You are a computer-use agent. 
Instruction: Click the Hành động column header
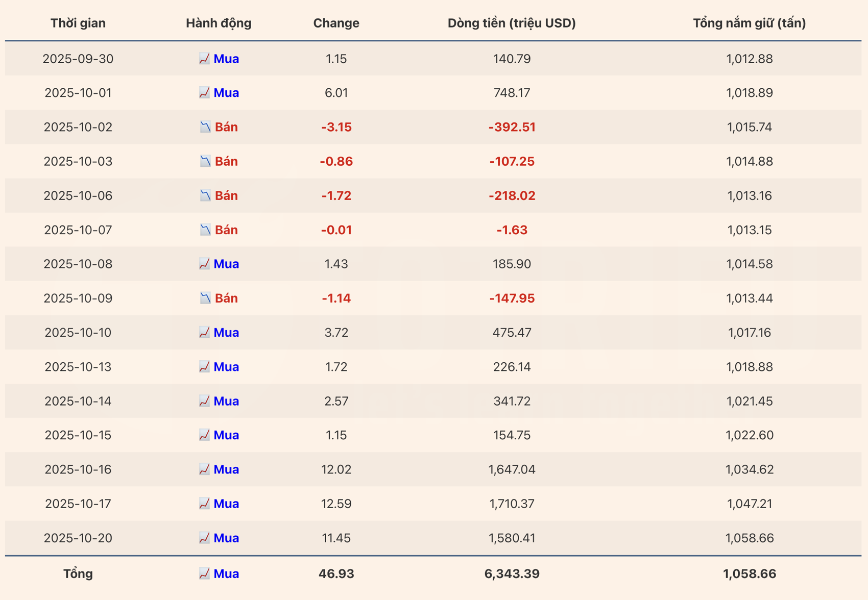coord(219,23)
